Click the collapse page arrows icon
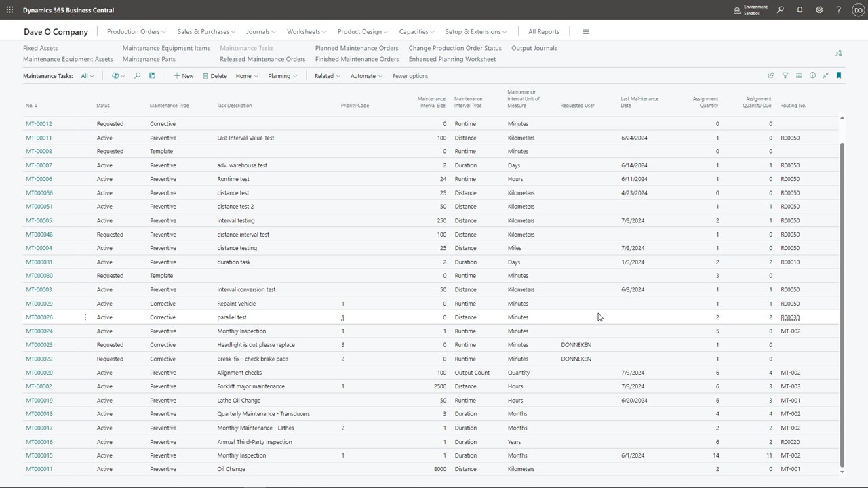This screenshot has width=868, height=488. point(826,76)
